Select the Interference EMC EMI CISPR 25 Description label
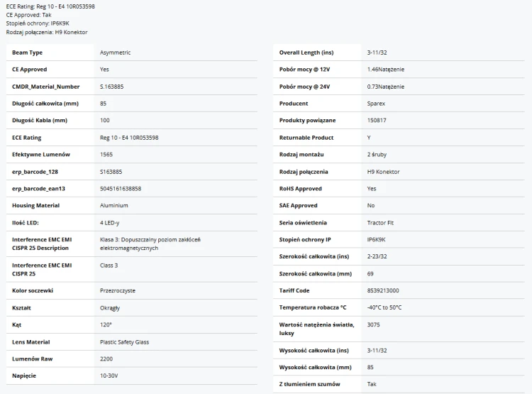Image resolution: width=532 pixels, height=394 pixels. 42,244
